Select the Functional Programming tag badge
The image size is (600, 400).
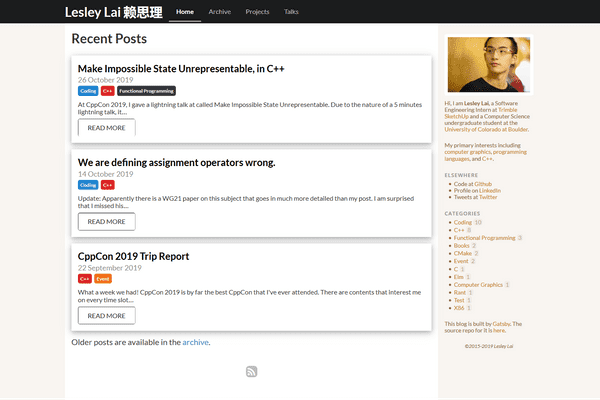pos(146,91)
